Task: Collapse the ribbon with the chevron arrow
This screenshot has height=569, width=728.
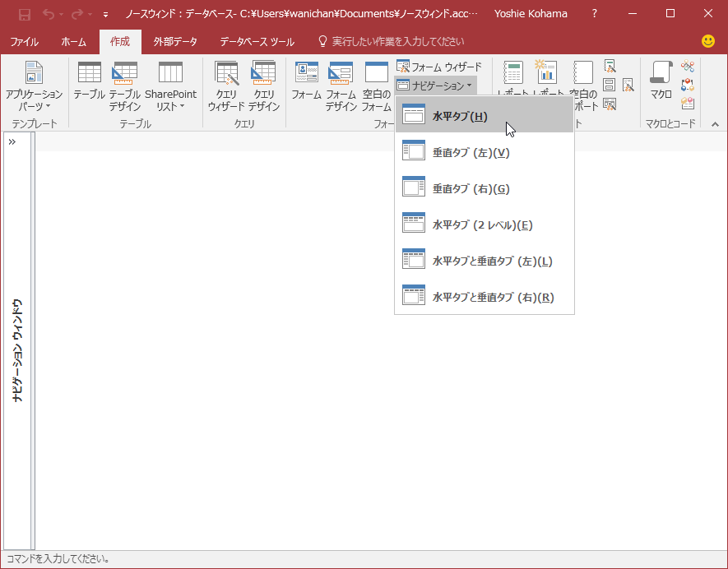Action: click(715, 124)
